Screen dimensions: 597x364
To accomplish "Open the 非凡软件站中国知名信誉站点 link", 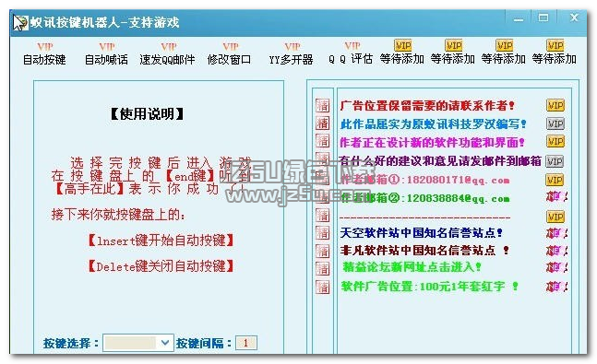I will tap(424, 251).
